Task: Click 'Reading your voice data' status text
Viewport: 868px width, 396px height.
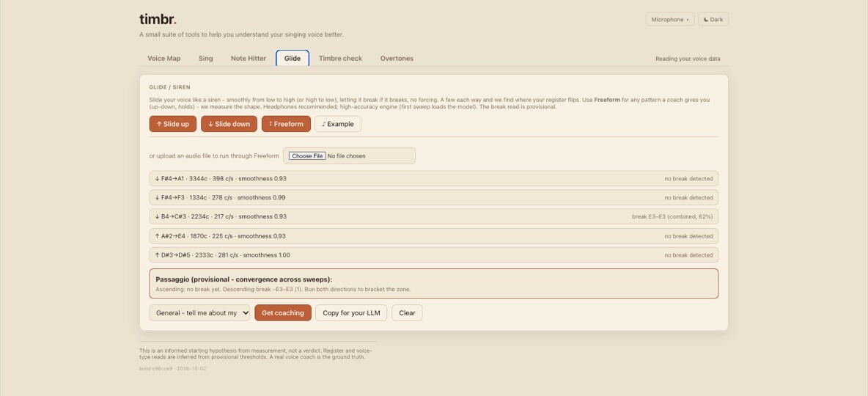Action: (x=688, y=59)
